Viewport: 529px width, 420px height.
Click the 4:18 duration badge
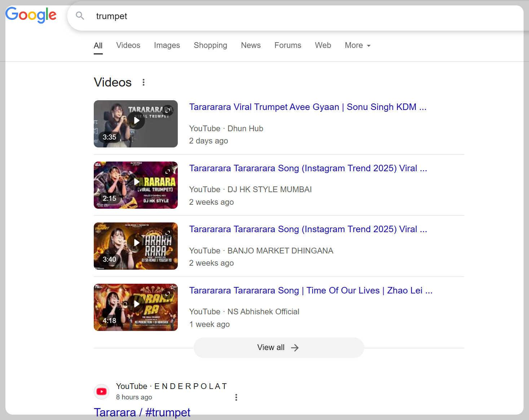(x=109, y=320)
